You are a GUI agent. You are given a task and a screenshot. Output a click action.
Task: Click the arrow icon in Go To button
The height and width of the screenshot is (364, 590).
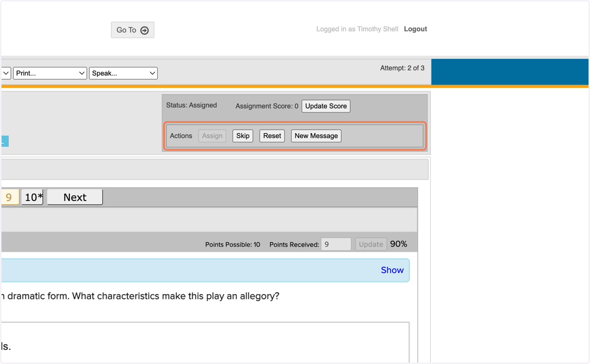(x=145, y=30)
